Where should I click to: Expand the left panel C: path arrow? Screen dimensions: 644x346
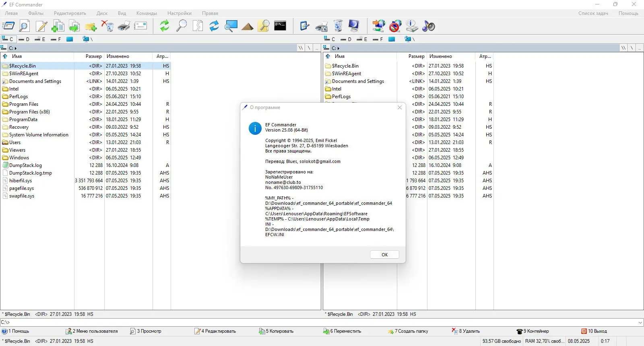(x=16, y=48)
